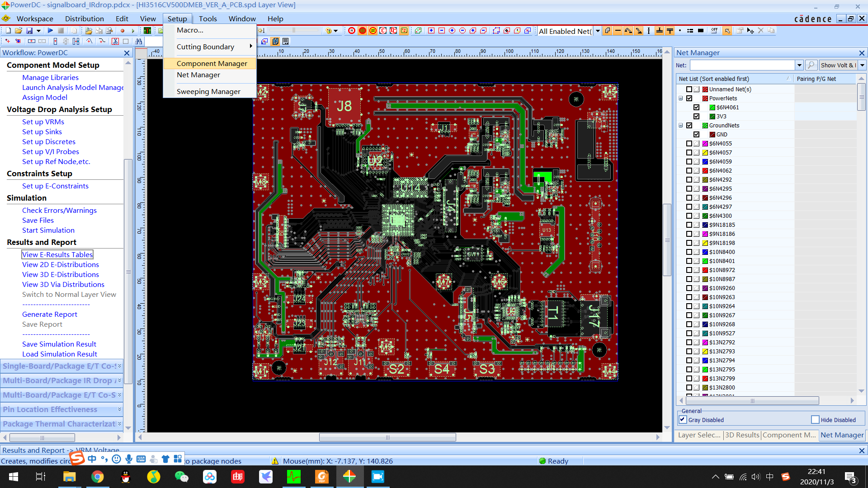Click the red circled N toolbar icon
The image size is (868, 488).
coord(352,31)
